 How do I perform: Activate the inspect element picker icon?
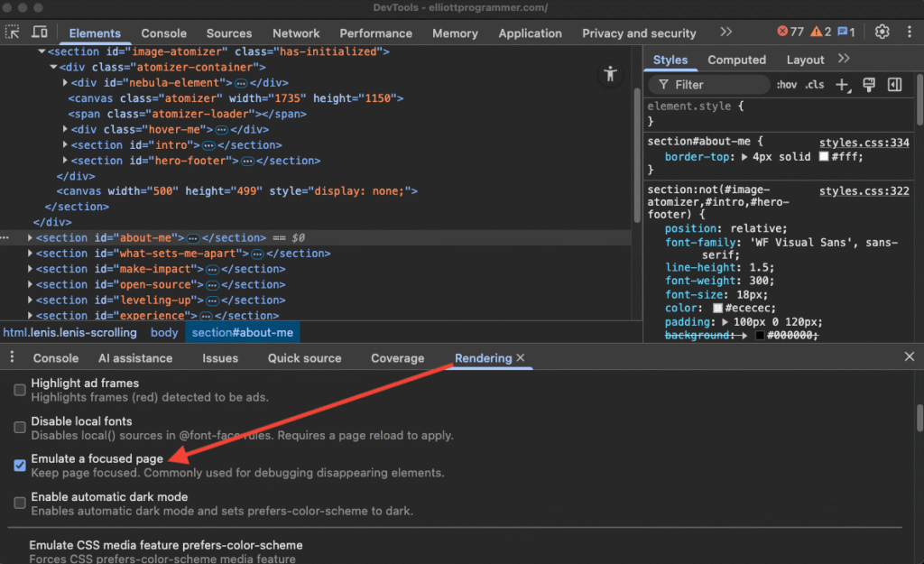click(x=13, y=32)
